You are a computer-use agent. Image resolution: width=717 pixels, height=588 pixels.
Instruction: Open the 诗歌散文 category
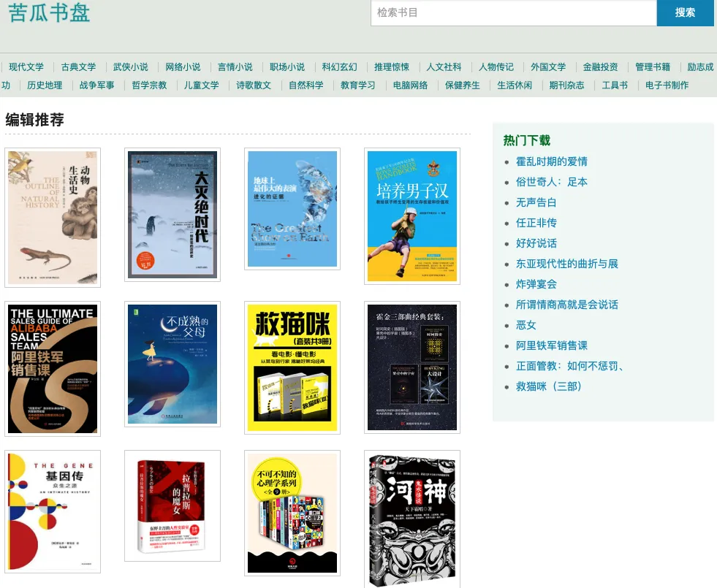[x=254, y=85]
